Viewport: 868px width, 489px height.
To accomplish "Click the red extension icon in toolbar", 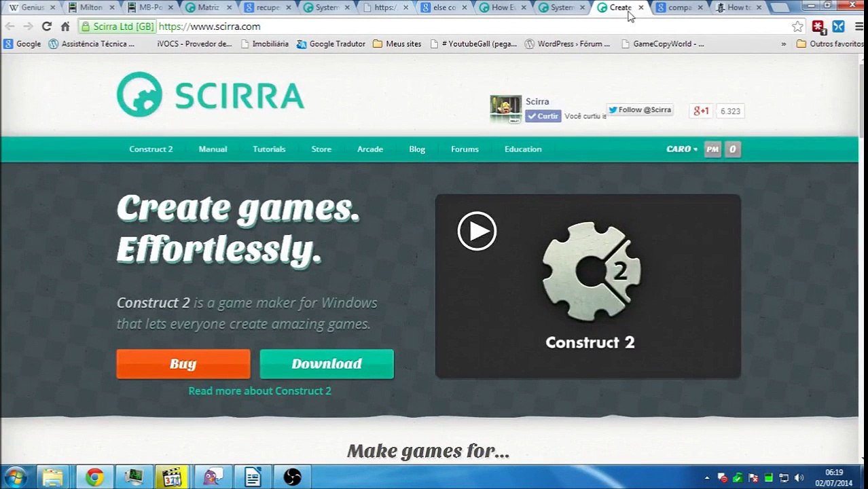I will 818,26.
